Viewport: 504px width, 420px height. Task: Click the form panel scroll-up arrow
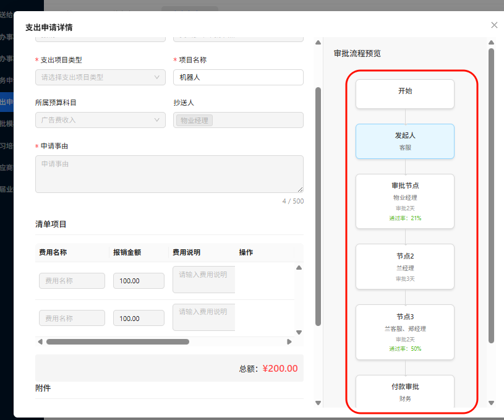coord(318,43)
